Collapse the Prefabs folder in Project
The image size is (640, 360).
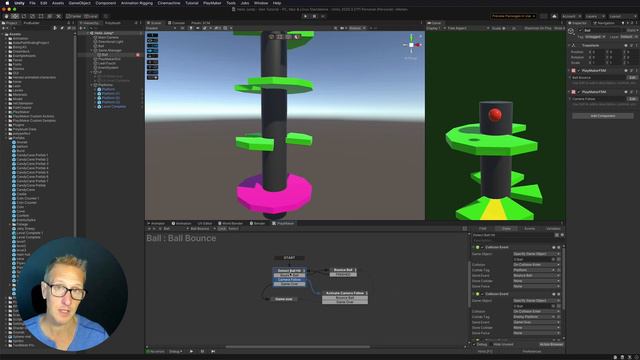(x=6, y=138)
